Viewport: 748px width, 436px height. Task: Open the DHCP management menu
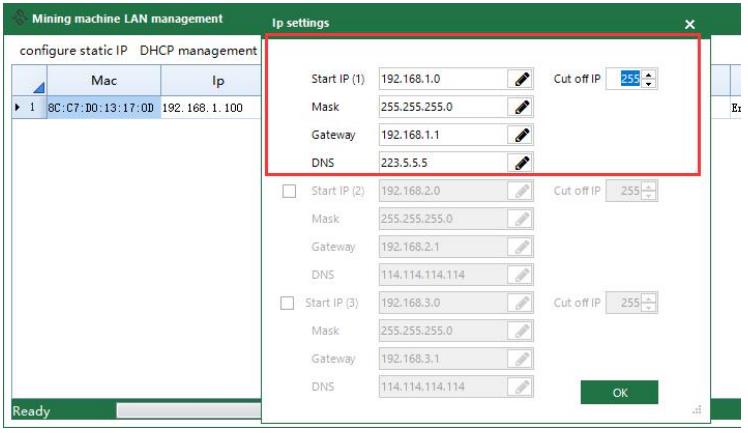click(198, 50)
